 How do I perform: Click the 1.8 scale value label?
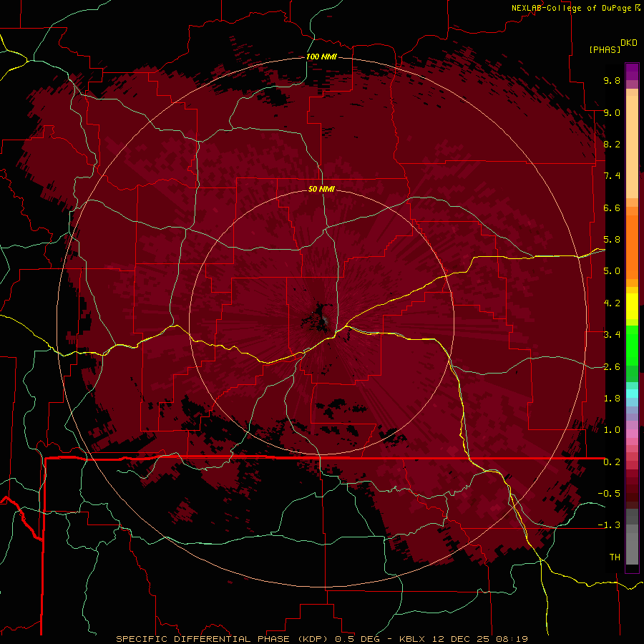pos(612,399)
